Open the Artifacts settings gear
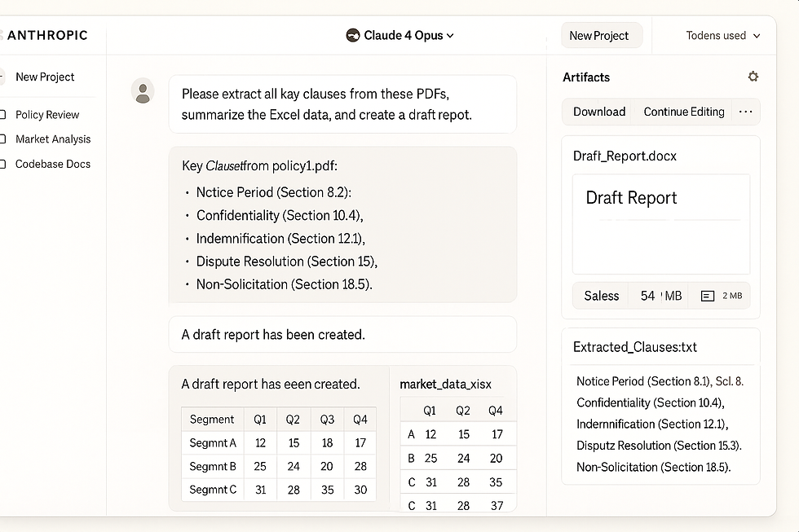Screen dimensions: 799x532 point(753,77)
